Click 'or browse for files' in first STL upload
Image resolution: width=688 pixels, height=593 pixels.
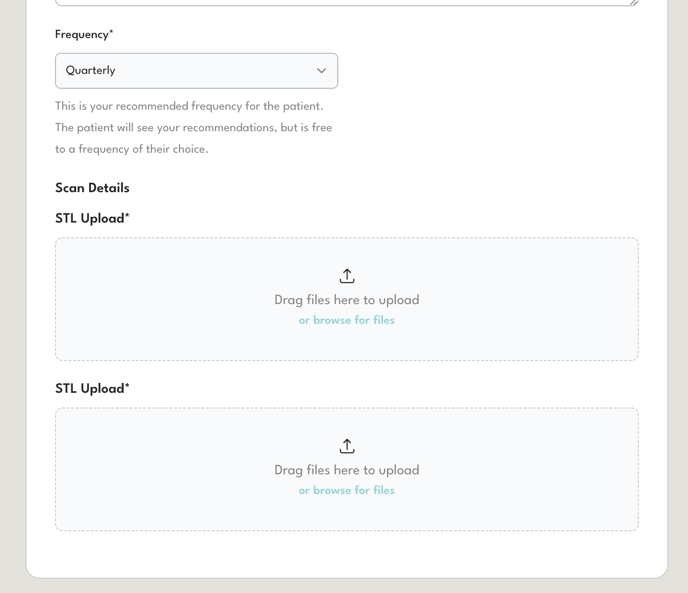pyautogui.click(x=347, y=321)
